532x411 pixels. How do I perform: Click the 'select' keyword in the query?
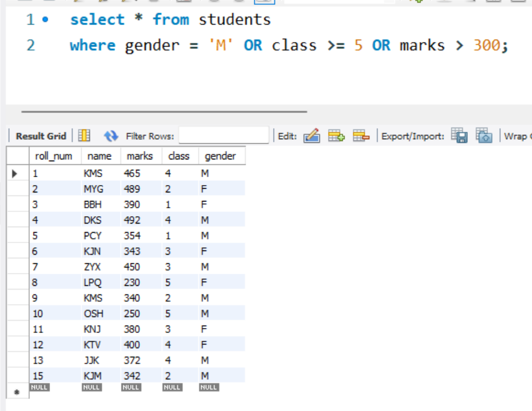click(97, 20)
